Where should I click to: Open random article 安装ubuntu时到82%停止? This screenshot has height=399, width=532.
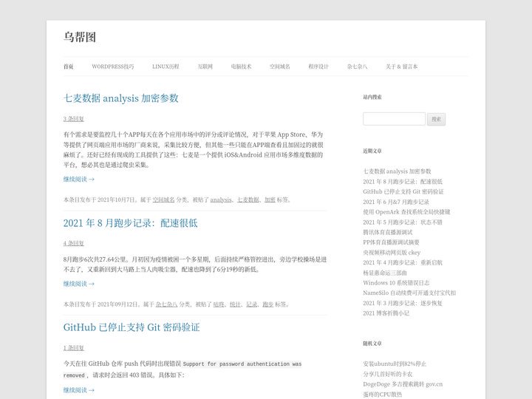(x=395, y=364)
